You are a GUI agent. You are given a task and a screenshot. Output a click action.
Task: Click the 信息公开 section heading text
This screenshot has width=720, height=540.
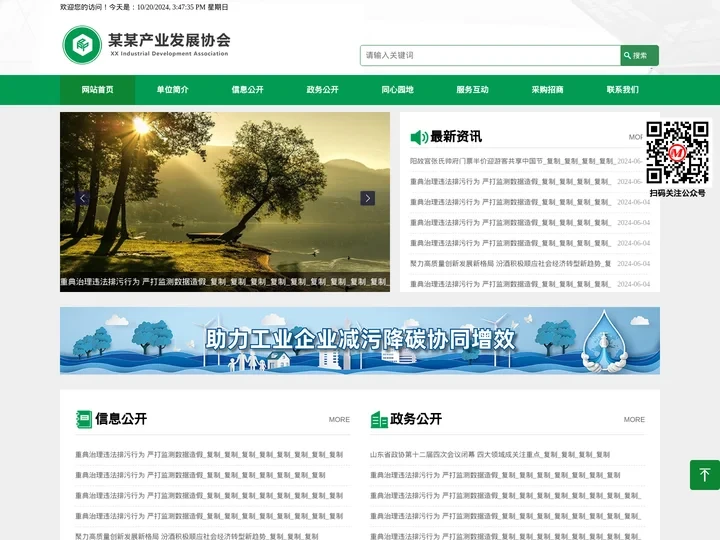[x=121, y=419]
